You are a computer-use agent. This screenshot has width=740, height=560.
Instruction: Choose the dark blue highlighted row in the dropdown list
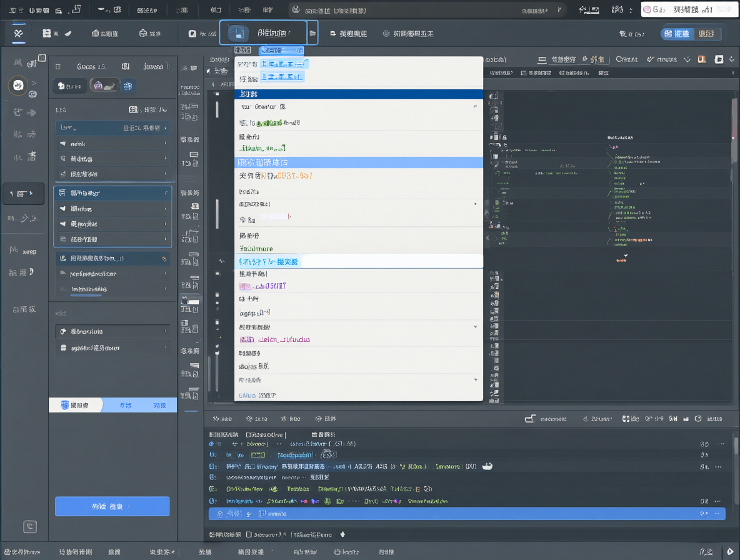click(x=359, y=94)
